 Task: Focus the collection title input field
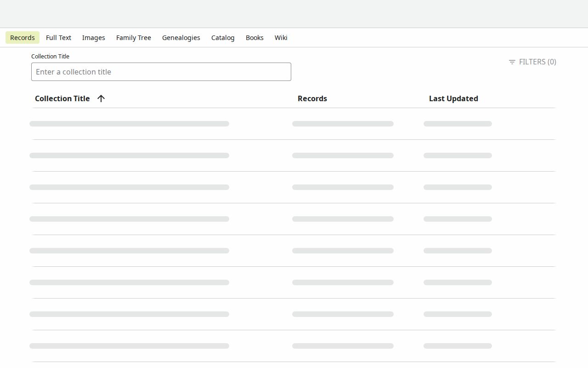click(x=161, y=72)
